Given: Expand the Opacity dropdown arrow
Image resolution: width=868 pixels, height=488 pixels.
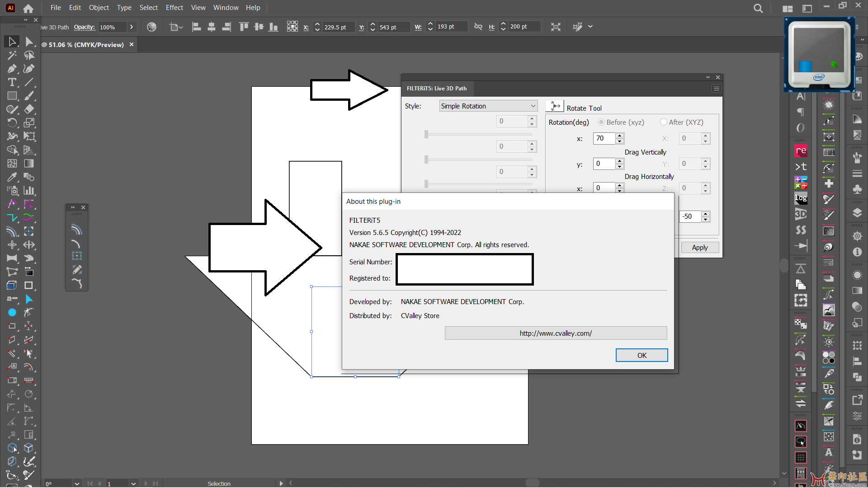Looking at the screenshot, I should [x=131, y=27].
